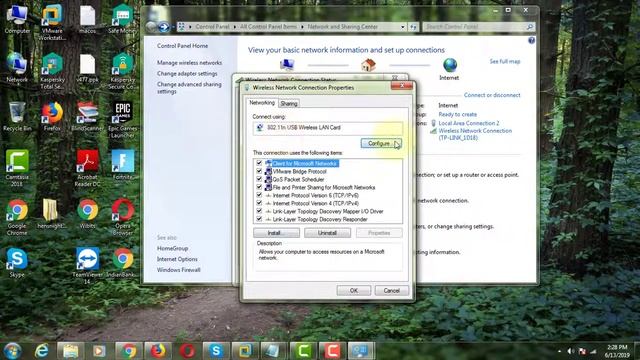Open the Safe Money desktop shortcut
Screen dimensions: 640x360
point(122,20)
